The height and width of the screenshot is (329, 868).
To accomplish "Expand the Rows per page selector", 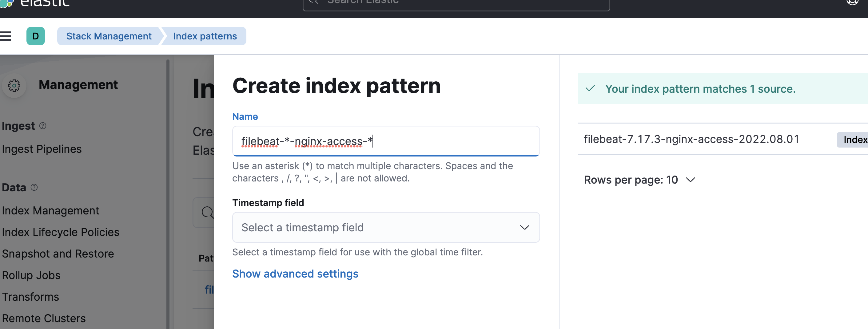I will coord(639,180).
